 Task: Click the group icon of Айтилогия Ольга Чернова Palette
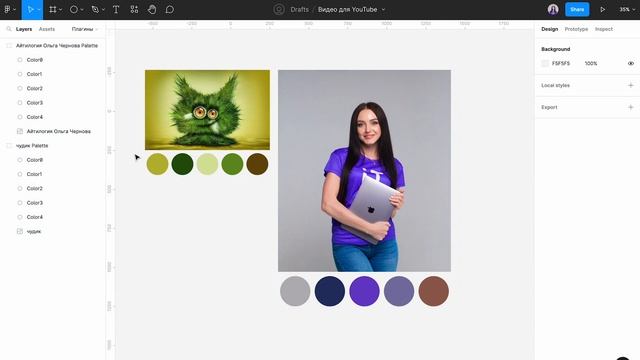9,45
